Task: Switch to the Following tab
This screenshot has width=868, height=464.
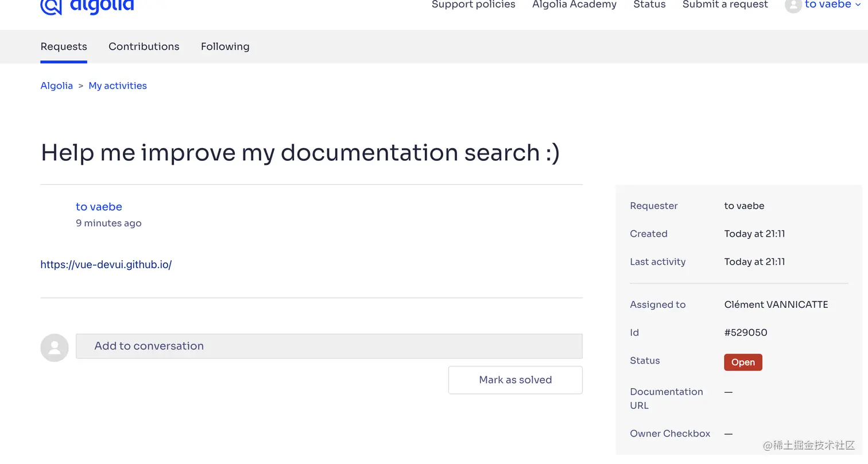Action: 225,47
